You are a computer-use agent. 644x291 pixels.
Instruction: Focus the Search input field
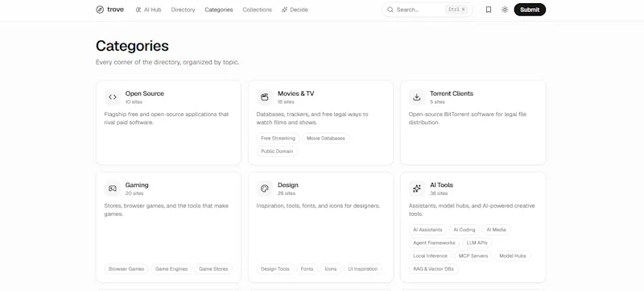[x=427, y=10]
